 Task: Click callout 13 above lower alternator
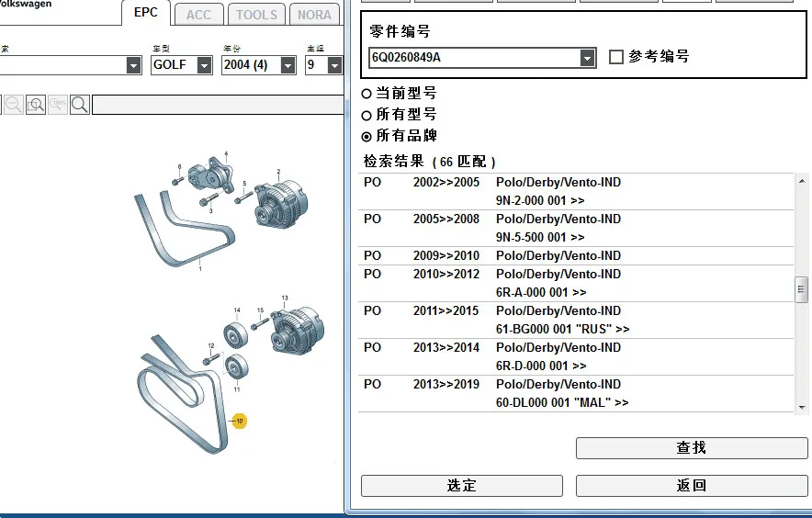pos(285,298)
